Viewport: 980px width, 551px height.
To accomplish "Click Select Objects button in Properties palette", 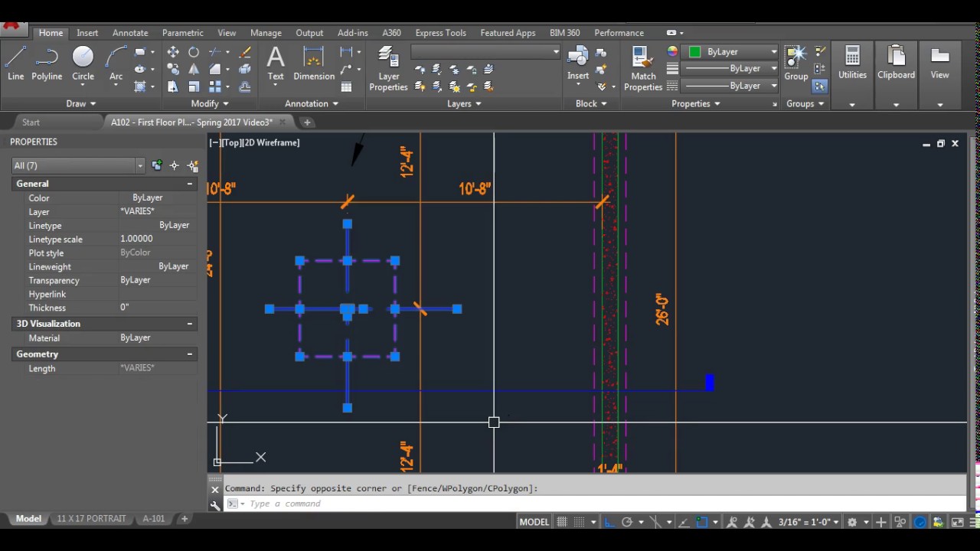I will pyautogui.click(x=175, y=165).
